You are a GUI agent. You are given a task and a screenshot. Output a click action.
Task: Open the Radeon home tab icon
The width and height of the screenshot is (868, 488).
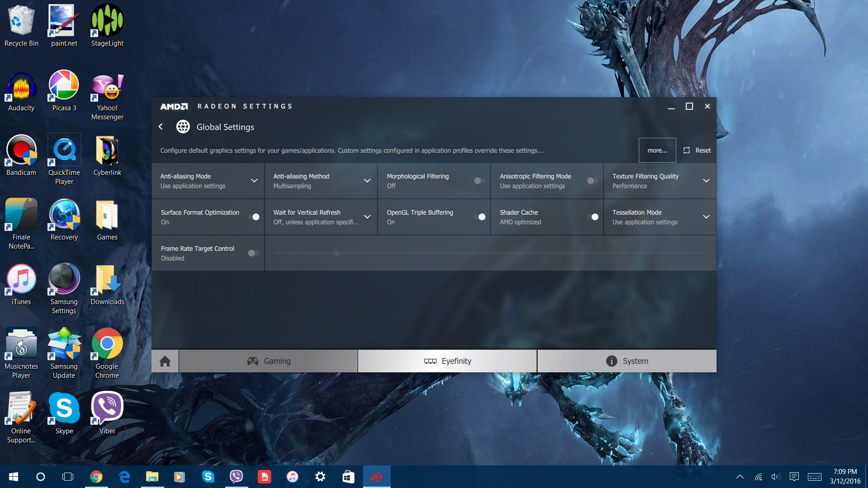[x=165, y=361]
